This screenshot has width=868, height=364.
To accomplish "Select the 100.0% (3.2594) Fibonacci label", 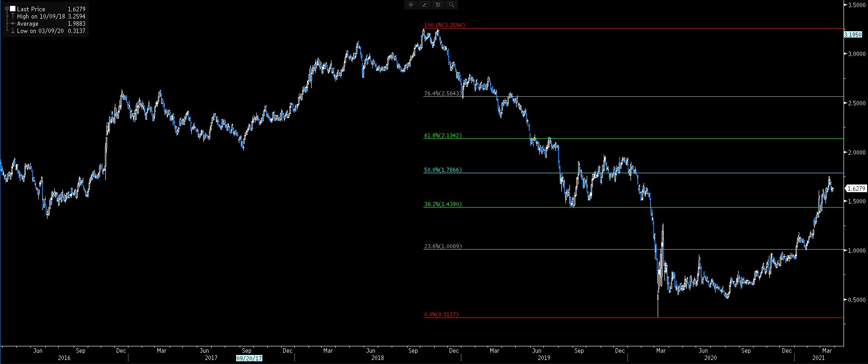I will [x=444, y=25].
